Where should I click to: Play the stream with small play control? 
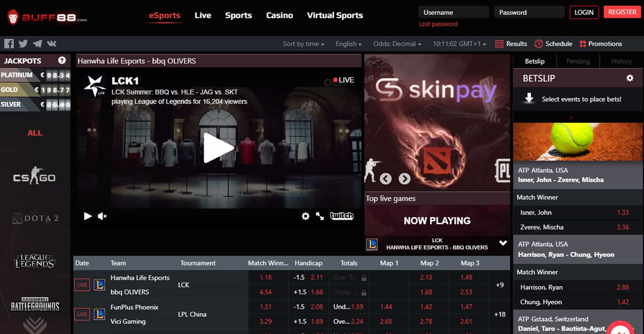pyautogui.click(x=88, y=216)
